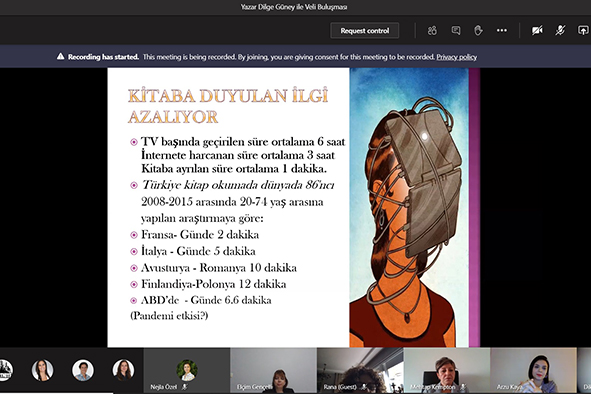The height and width of the screenshot is (394, 591).
Task: Select Elçim Gençelli's video tile
Action: point(273,370)
